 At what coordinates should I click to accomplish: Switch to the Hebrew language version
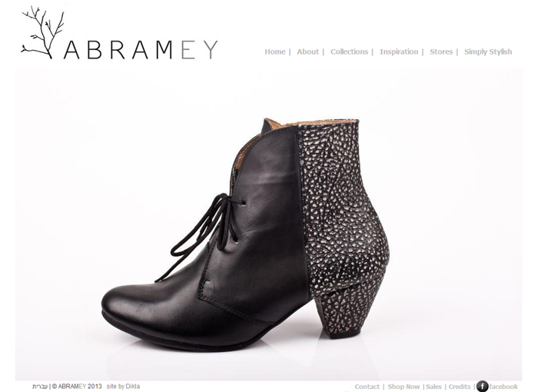tap(40, 387)
